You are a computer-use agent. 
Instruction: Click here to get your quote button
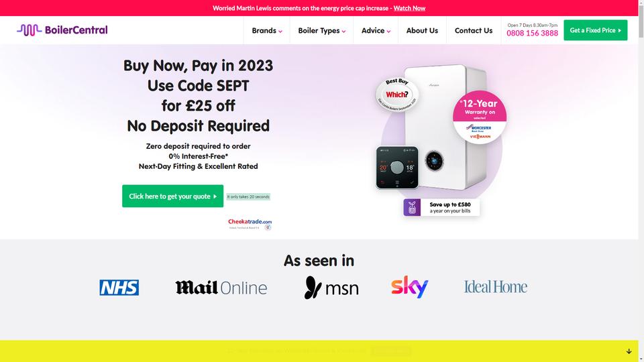[x=173, y=196]
